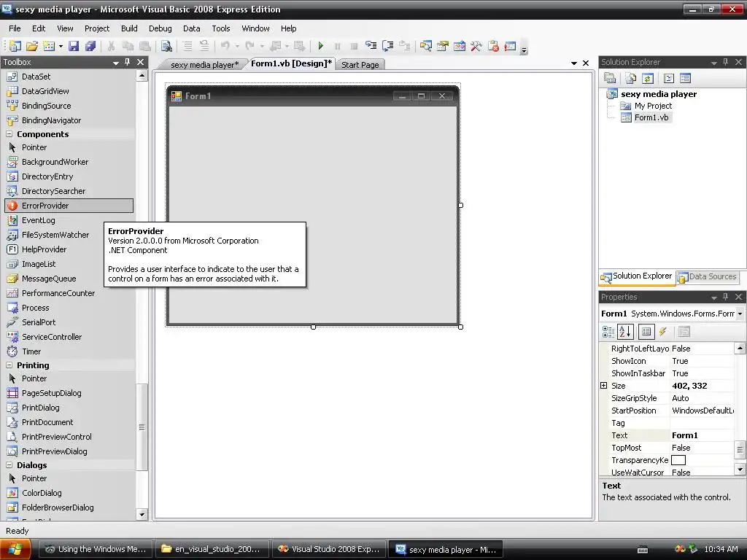Screen dimensions: 747x560
Task: Open the Debug menu
Action: (x=160, y=28)
